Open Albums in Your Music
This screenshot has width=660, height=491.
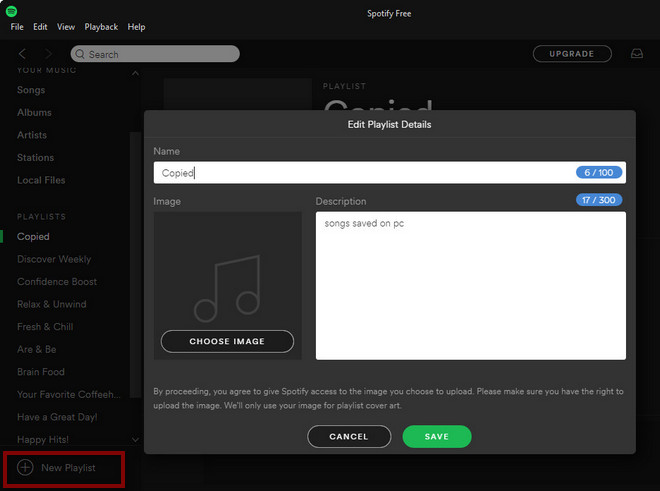click(34, 112)
